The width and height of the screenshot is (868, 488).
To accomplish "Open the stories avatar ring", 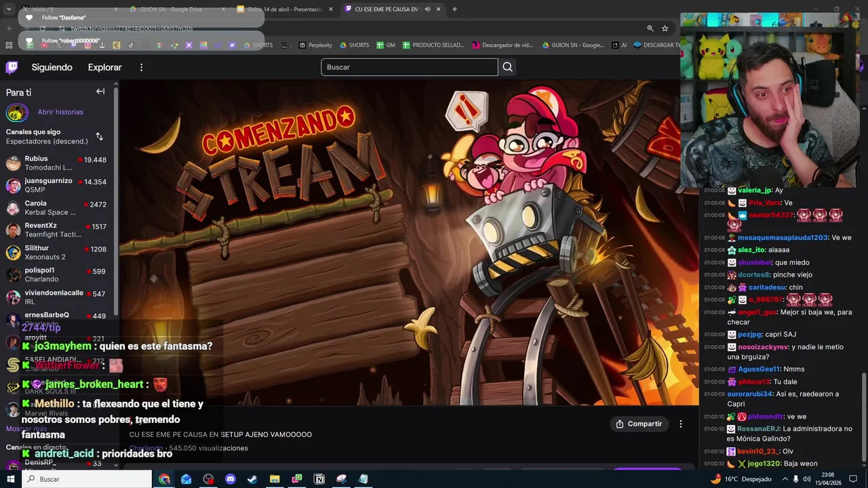I will 16,113.
